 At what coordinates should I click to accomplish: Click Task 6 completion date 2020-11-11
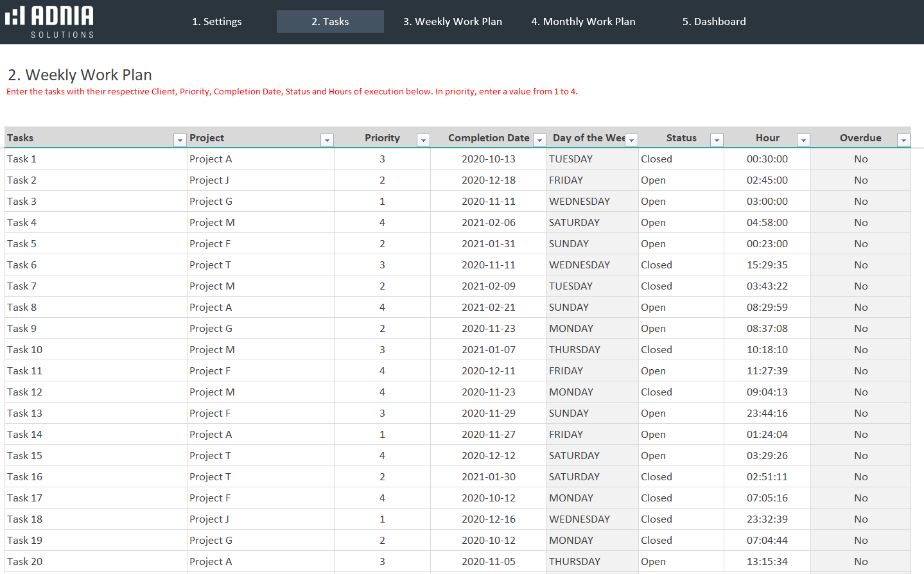[488, 265]
